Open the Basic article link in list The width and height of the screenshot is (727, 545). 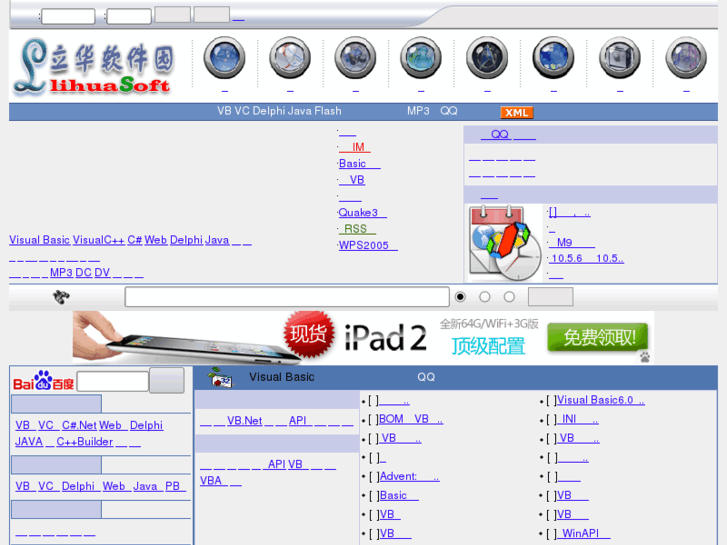[399, 495]
